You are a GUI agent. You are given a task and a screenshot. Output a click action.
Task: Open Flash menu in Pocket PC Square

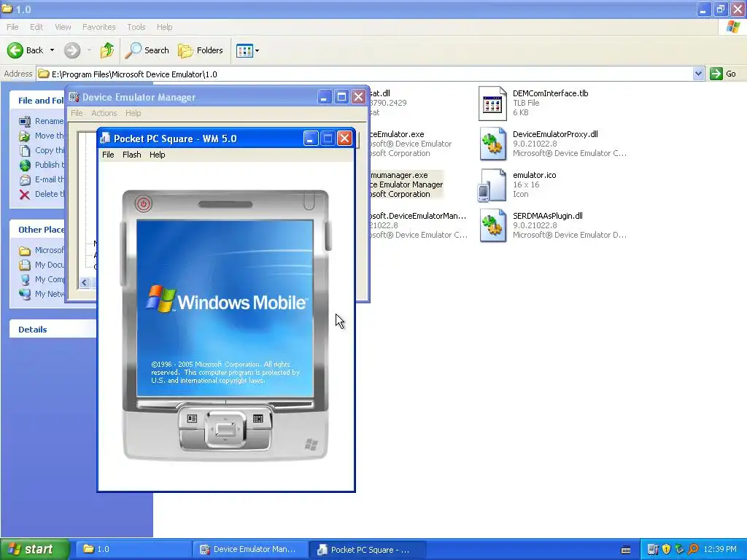(x=132, y=155)
